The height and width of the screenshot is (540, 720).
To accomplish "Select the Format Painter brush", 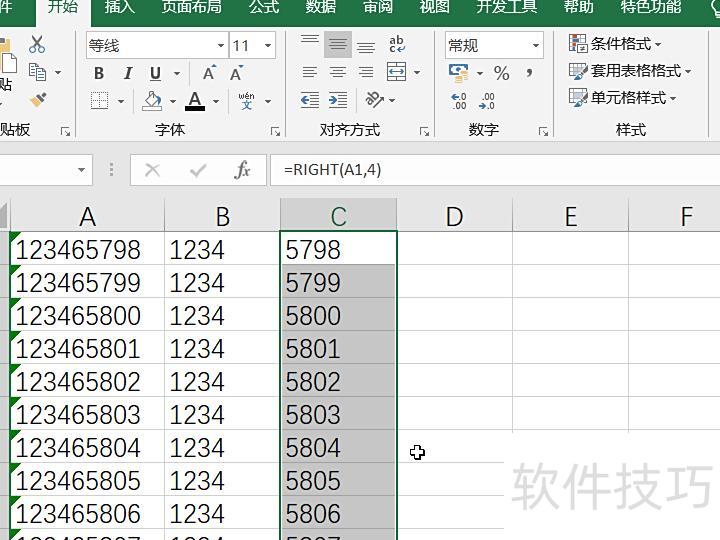I will (x=38, y=100).
